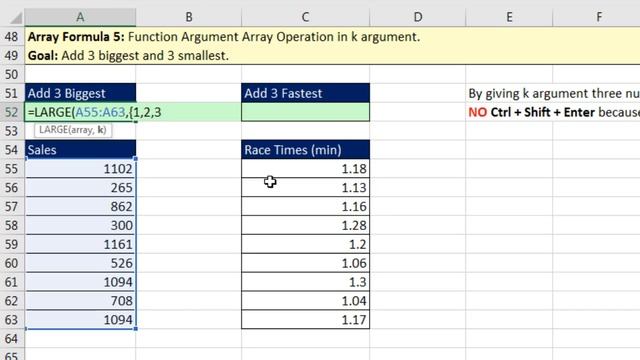Select column B header
Screen dimensions: 640x360
189,17
